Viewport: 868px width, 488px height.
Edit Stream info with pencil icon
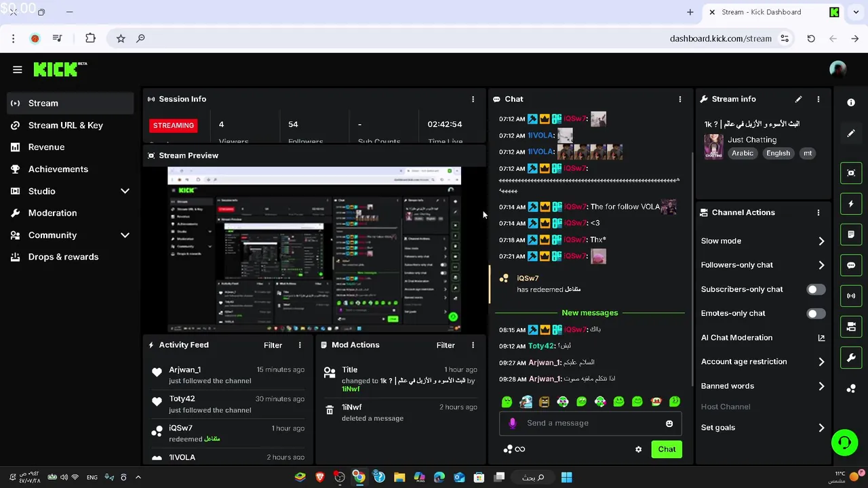798,99
